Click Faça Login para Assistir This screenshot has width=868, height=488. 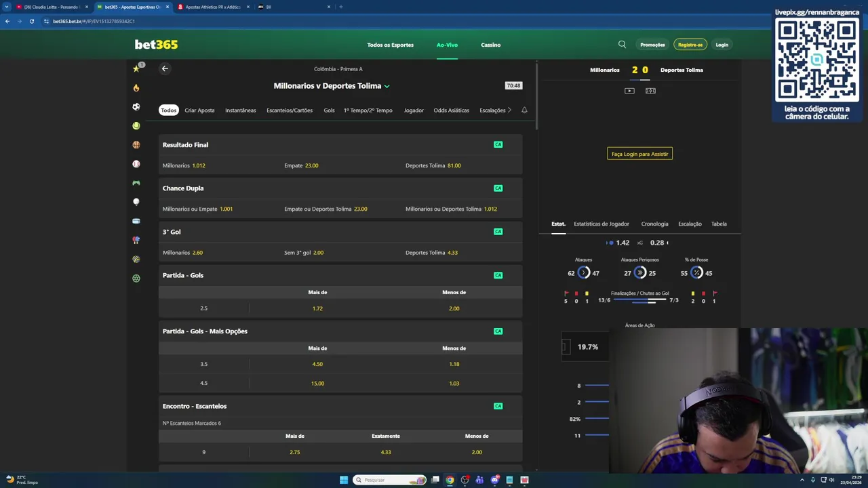coord(639,154)
